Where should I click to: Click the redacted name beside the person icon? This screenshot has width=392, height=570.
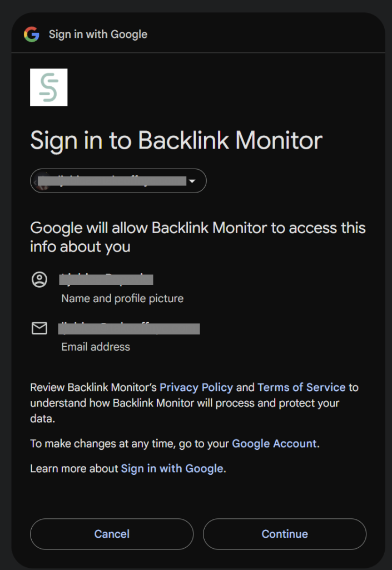coord(106,279)
